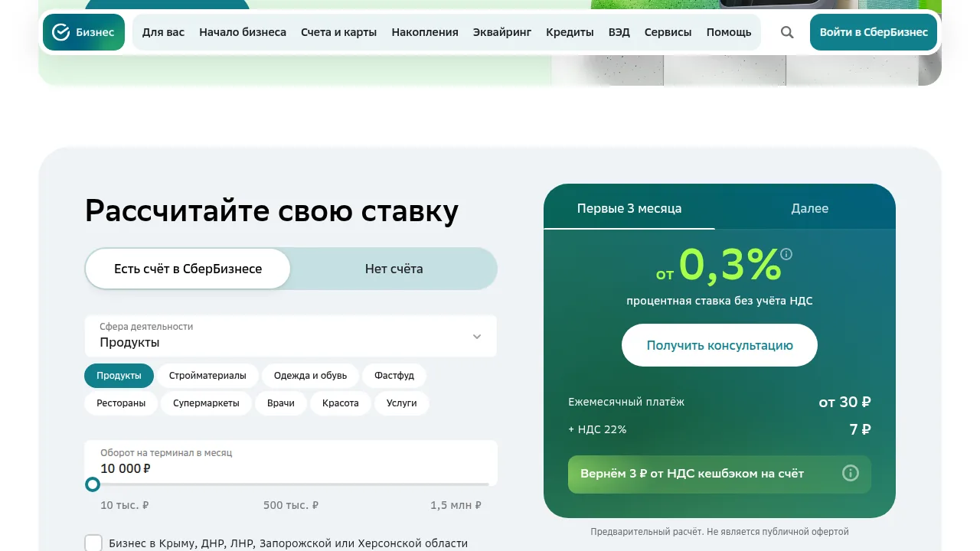
Task: Click the 10 тыс. ₽ slider label
Action: (x=125, y=505)
